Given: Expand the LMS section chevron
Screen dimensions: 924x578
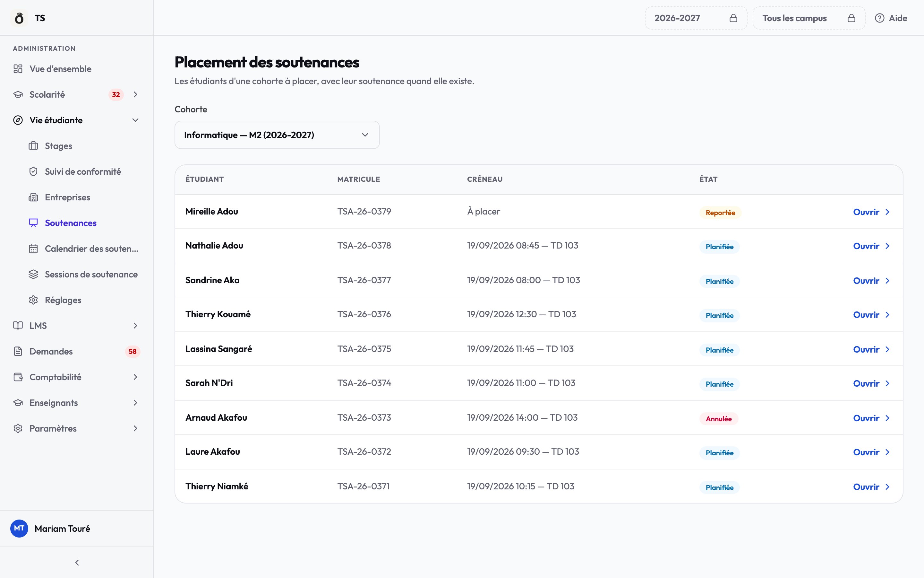Looking at the screenshot, I should (x=135, y=326).
